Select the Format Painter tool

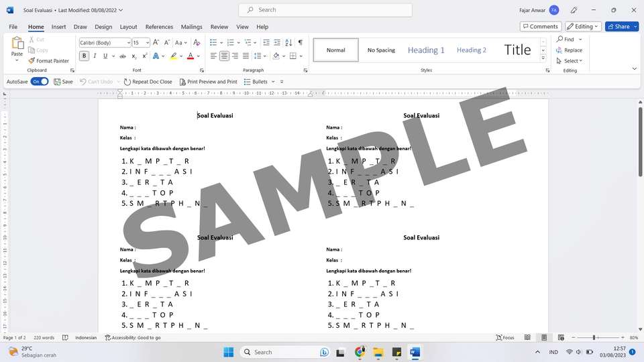tap(48, 61)
